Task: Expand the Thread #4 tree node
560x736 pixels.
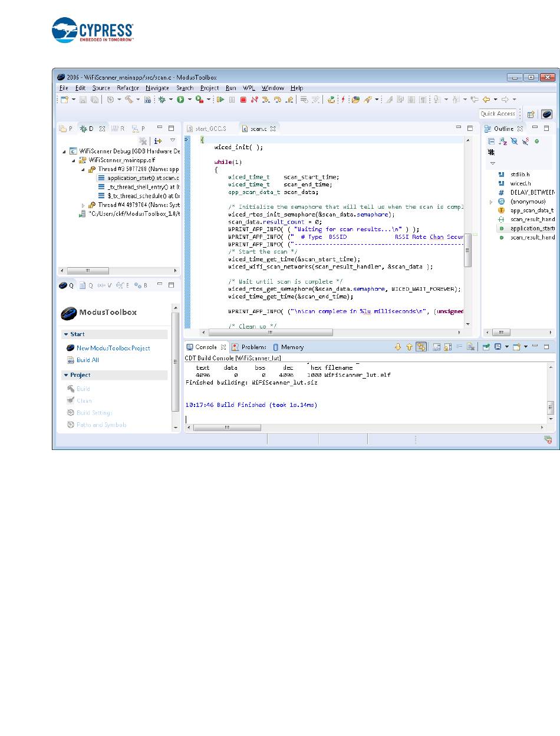Action: [x=83, y=205]
